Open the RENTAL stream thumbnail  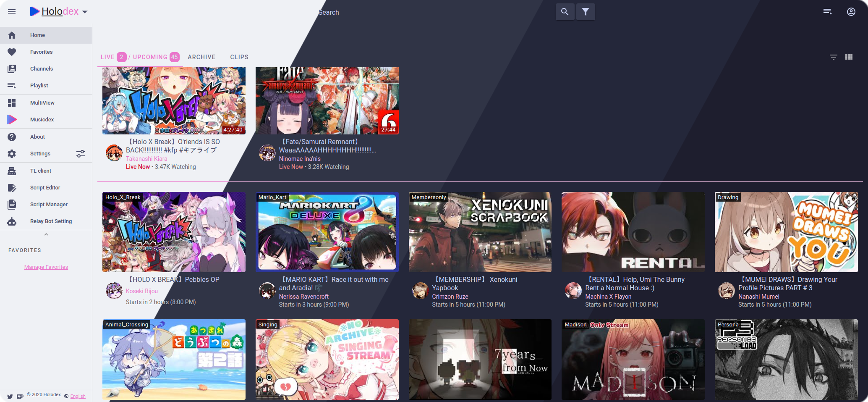pos(633,232)
